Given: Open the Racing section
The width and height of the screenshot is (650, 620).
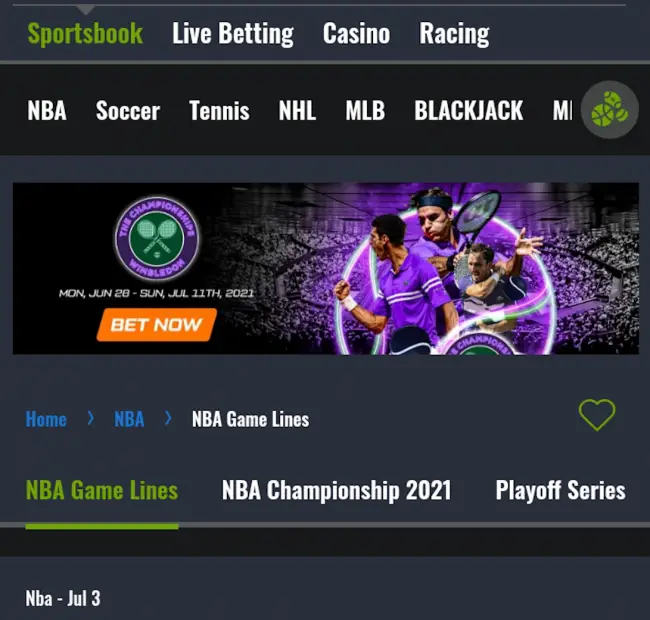Looking at the screenshot, I should [x=454, y=34].
